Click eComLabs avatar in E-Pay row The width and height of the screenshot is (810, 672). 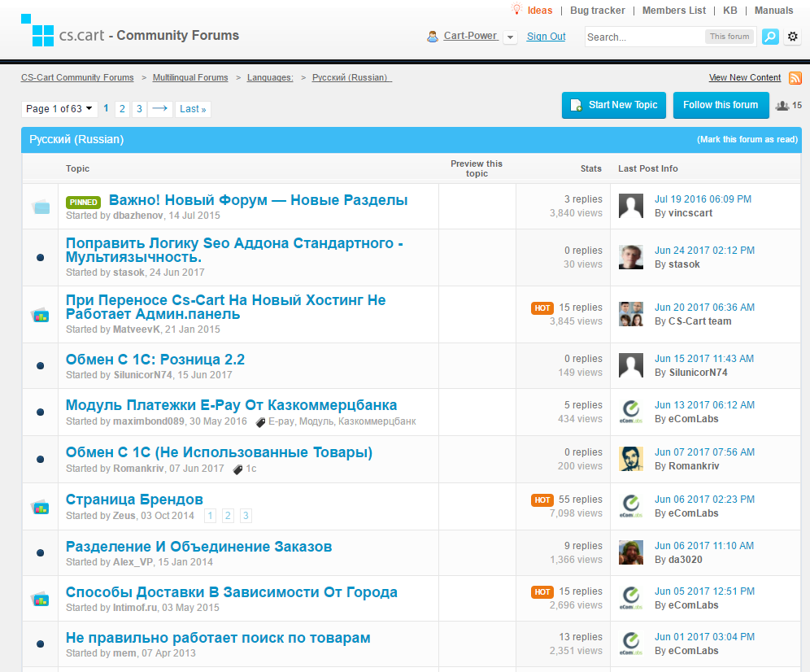(x=631, y=412)
